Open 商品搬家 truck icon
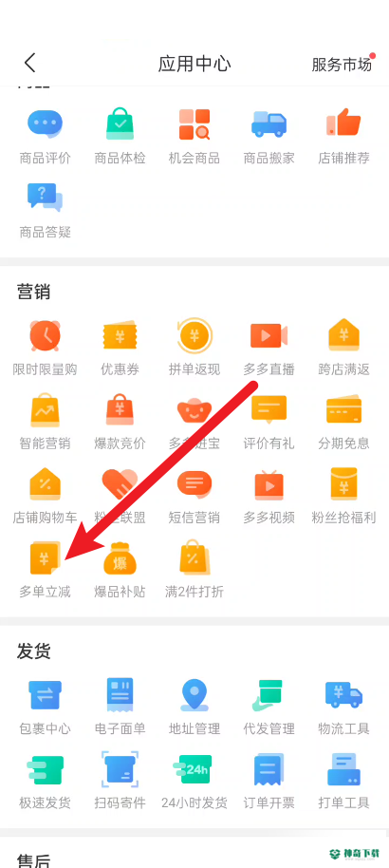389x868 pixels. [x=269, y=123]
